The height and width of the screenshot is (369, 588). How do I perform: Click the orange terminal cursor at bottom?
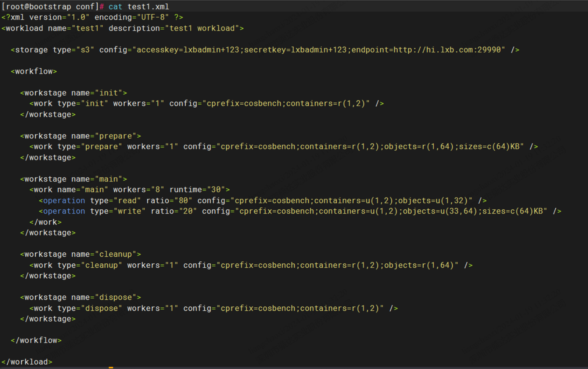[x=111, y=368]
